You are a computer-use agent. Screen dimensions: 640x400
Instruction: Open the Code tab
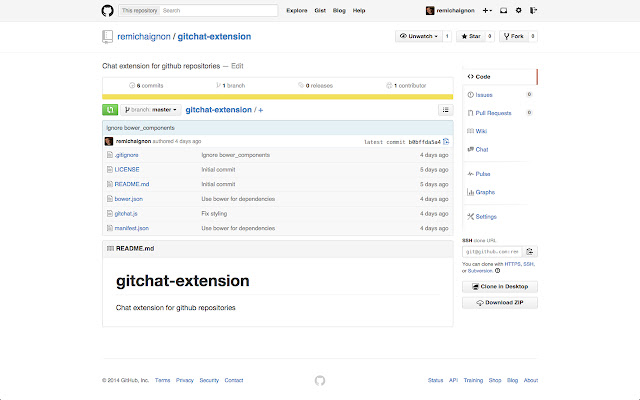pos(500,77)
